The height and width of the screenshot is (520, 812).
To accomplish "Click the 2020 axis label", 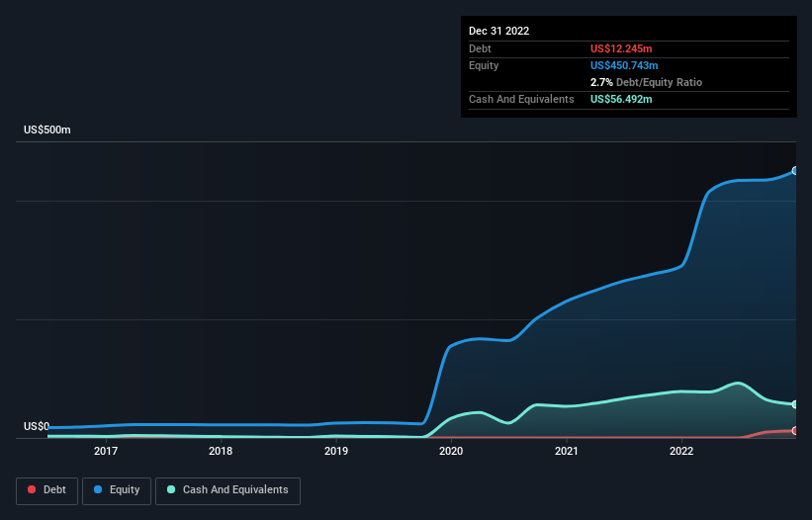I will pos(451,451).
